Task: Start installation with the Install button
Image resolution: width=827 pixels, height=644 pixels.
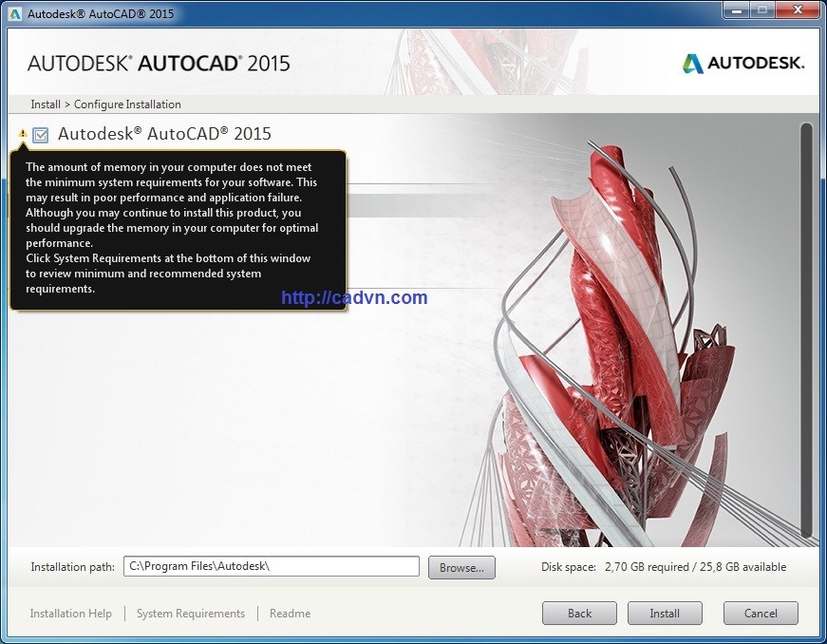Action: (x=665, y=613)
